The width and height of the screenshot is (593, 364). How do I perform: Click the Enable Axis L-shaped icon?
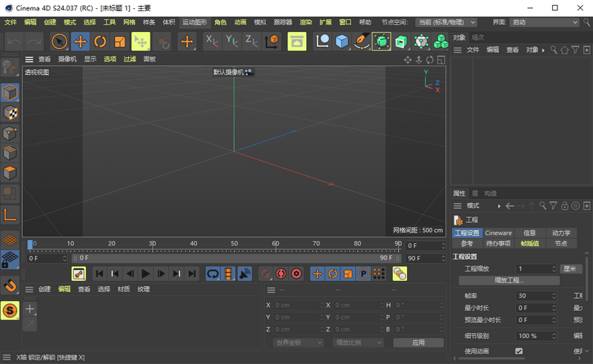(10, 215)
